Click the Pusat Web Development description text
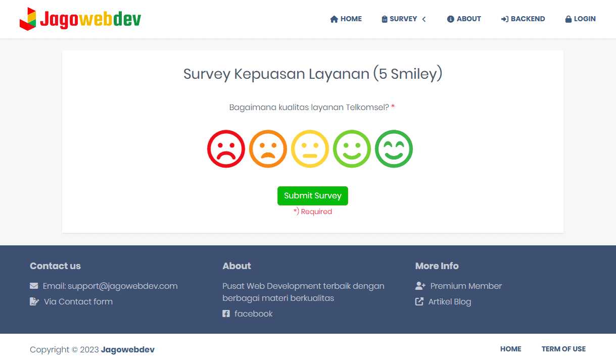Image resolution: width=616 pixels, height=364 pixels. 304,292
